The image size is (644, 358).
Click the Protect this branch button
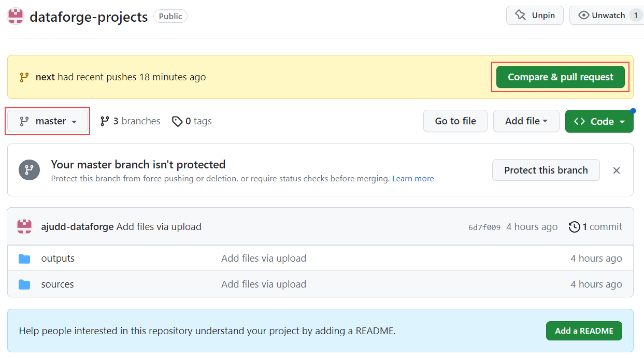[x=546, y=170]
